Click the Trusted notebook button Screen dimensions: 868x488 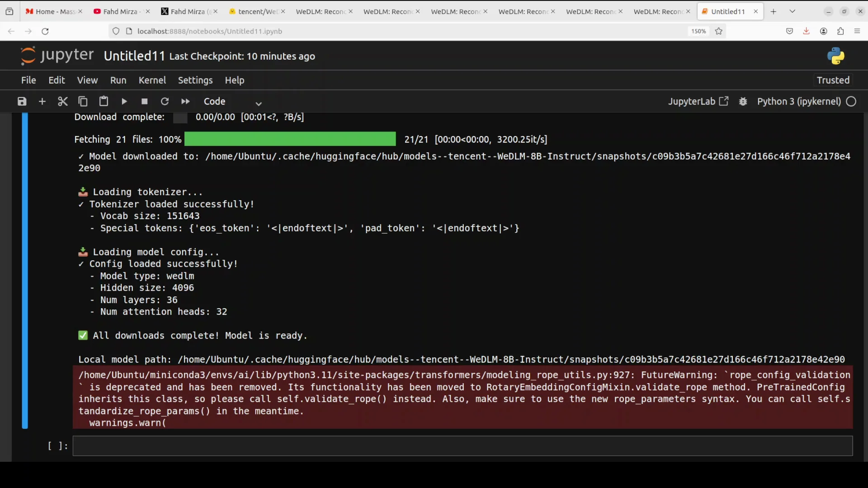click(x=833, y=80)
